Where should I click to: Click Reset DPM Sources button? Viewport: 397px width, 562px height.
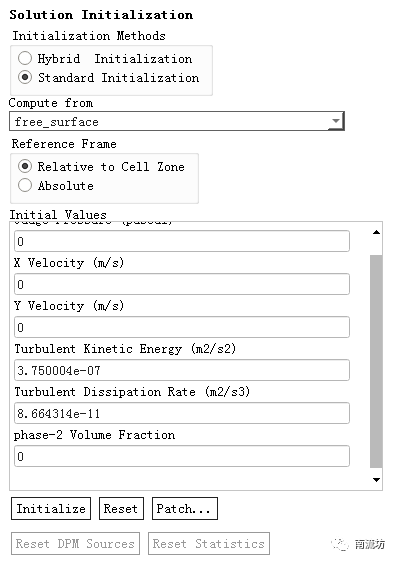(75, 543)
